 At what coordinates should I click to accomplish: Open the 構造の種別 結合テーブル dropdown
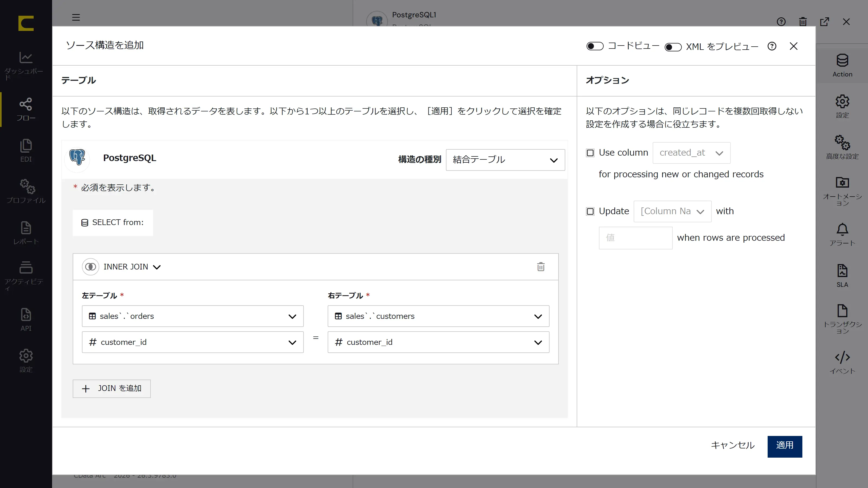pos(505,160)
